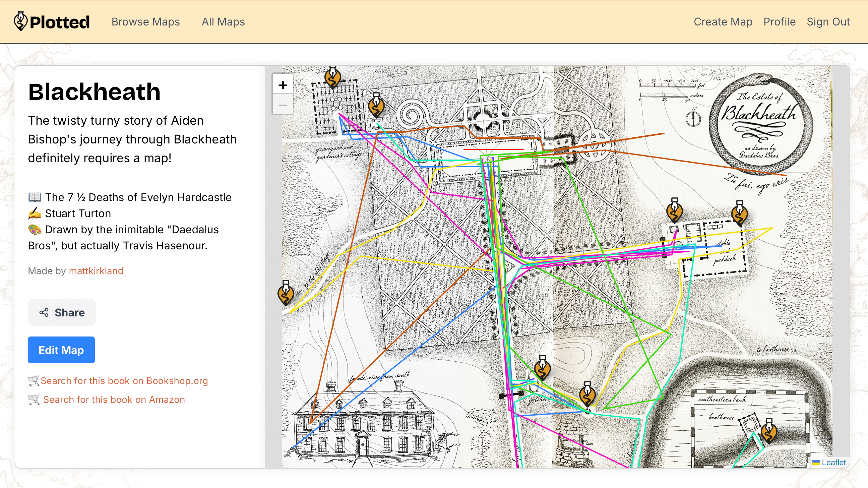The width and height of the screenshot is (868, 488).
Task: Click the cart icon beside Bookshop.org link
Action: click(34, 380)
